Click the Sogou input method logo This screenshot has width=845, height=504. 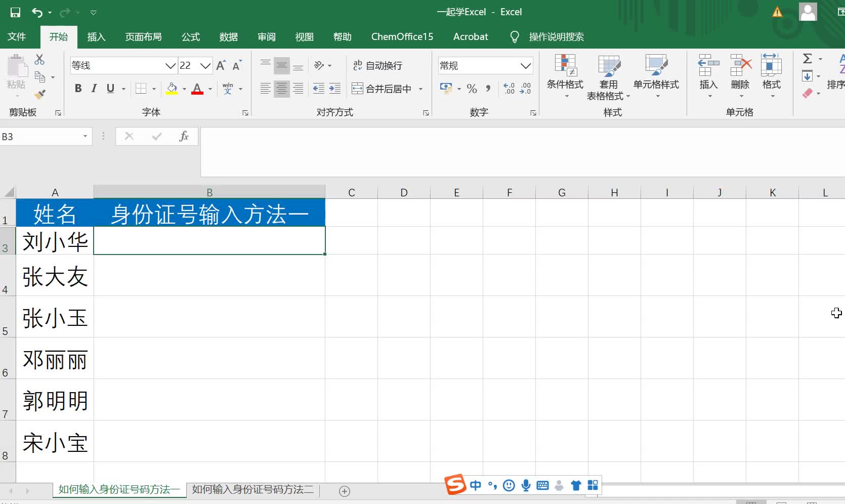455,485
